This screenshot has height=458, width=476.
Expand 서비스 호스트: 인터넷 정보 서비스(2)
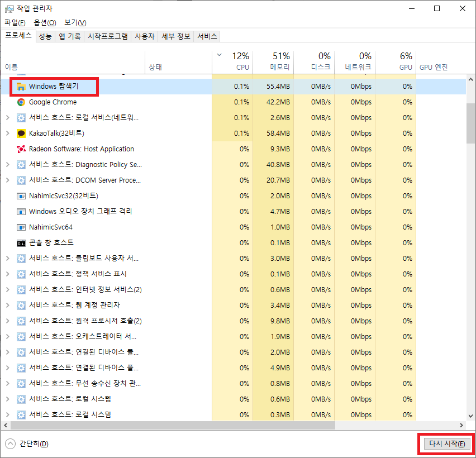(8, 290)
